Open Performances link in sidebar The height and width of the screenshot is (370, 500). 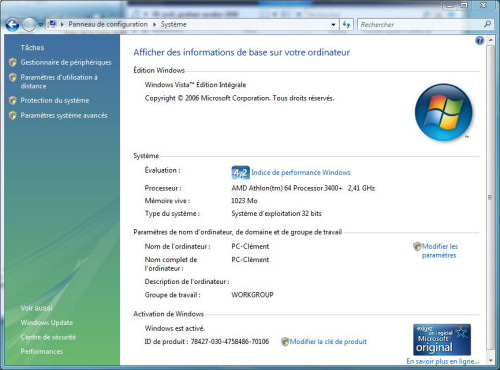42,351
